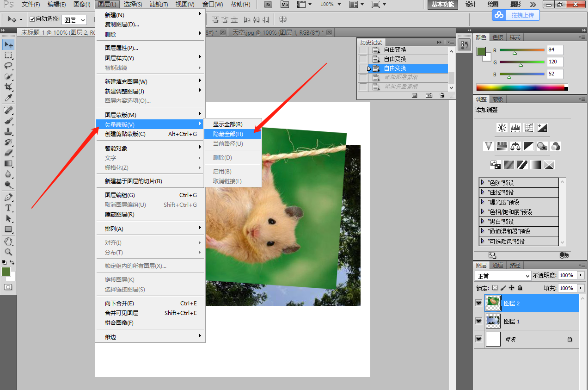Toggle the auto-select checkbox
The height and width of the screenshot is (390, 588).
pos(32,19)
